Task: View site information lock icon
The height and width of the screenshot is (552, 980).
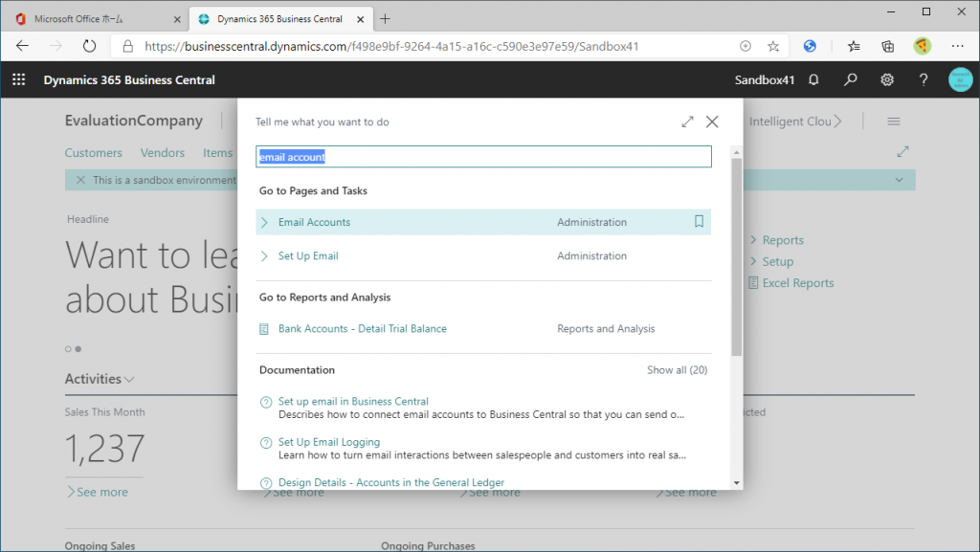Action: pyautogui.click(x=127, y=46)
